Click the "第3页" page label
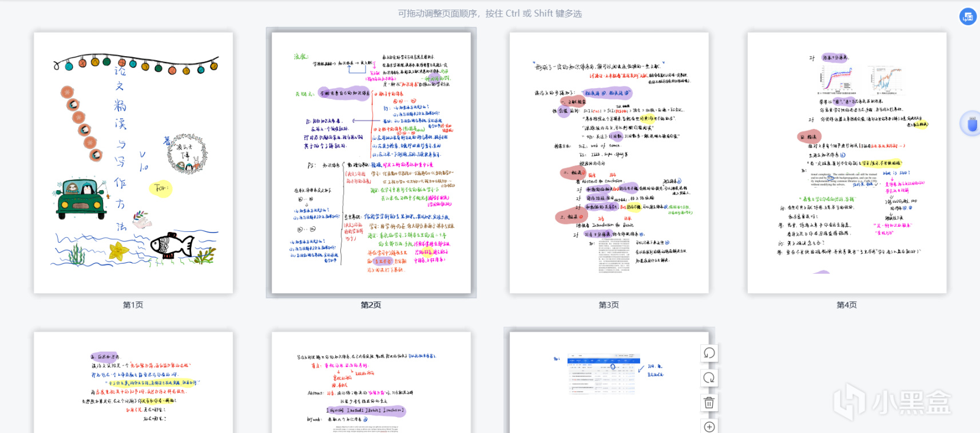The width and height of the screenshot is (980, 433). point(609,305)
